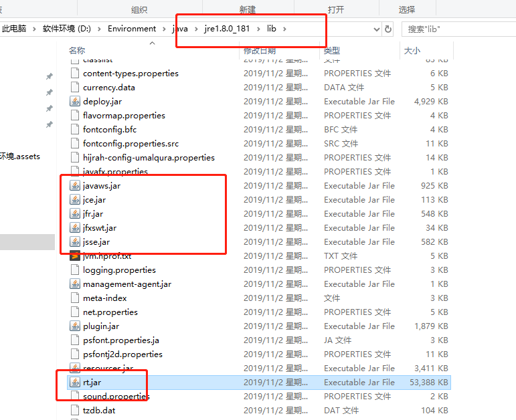Screen dimensions: 516x420
Task: Click the psfontj2d.properties file icon
Action: pos(75,354)
